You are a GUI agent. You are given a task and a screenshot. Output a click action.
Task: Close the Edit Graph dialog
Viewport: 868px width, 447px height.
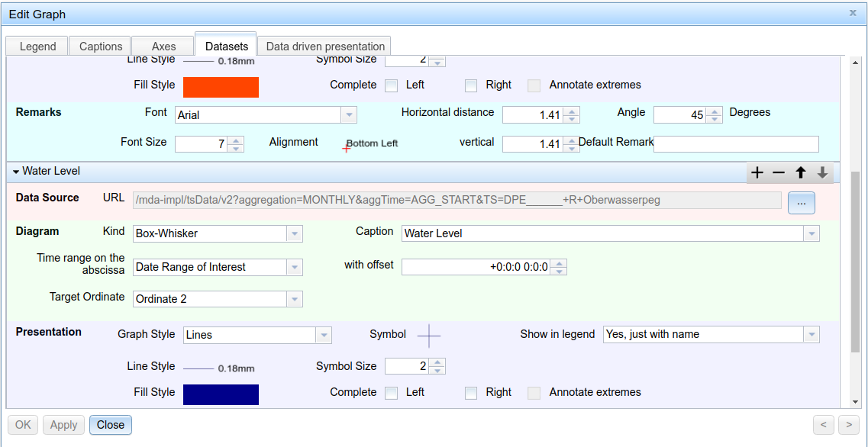click(x=110, y=425)
